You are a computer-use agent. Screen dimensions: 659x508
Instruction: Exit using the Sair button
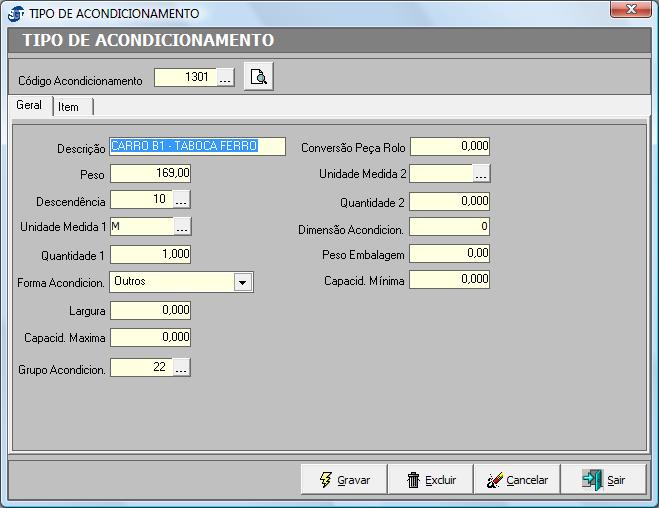click(x=603, y=480)
